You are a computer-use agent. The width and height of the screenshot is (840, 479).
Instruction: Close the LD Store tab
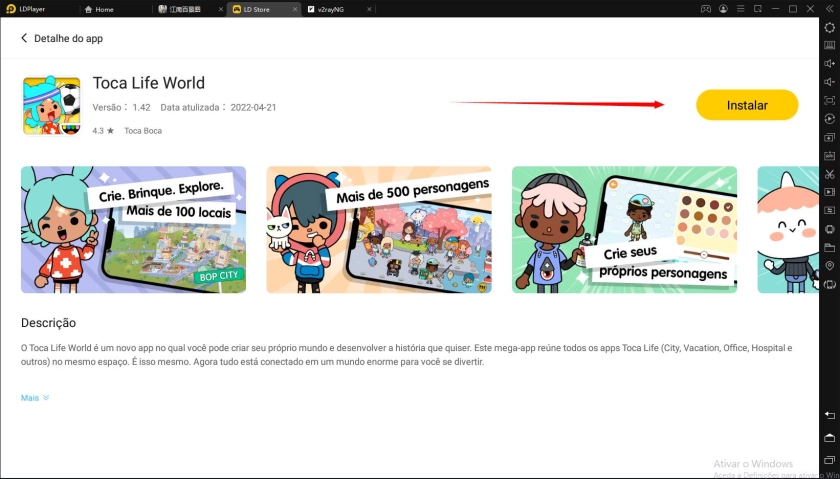[295, 9]
